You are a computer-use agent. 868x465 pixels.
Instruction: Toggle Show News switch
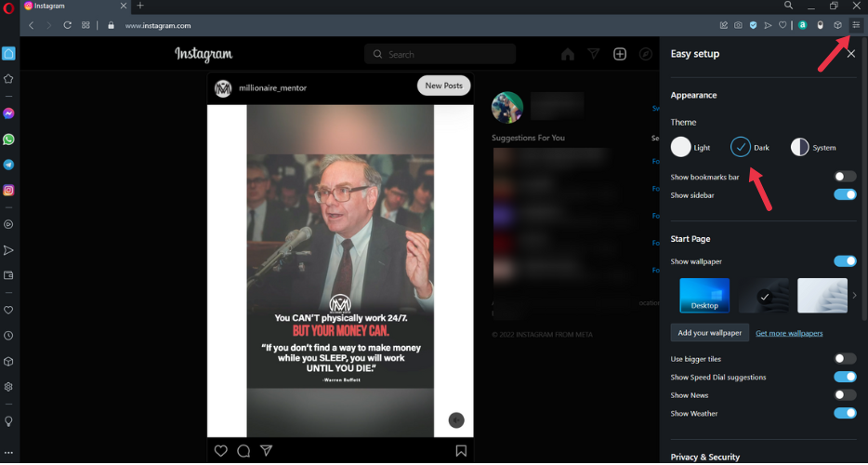pyautogui.click(x=846, y=395)
